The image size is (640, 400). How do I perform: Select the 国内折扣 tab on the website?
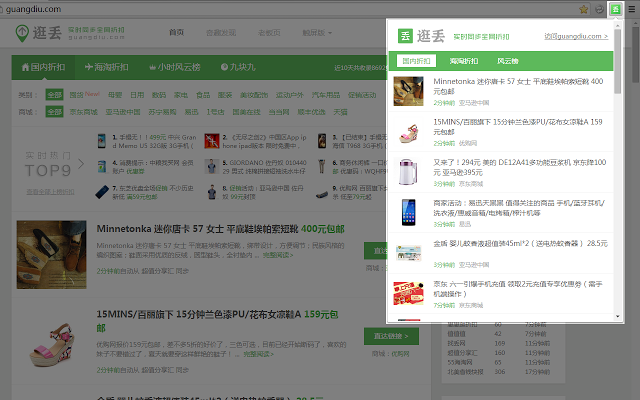(43, 67)
